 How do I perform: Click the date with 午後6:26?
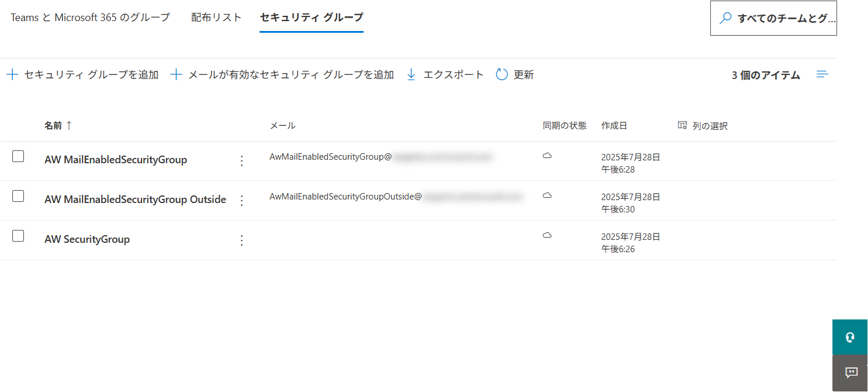pos(631,243)
